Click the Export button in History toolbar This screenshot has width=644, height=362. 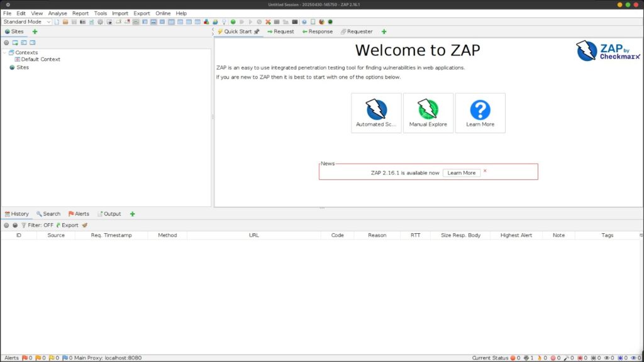[67, 226]
